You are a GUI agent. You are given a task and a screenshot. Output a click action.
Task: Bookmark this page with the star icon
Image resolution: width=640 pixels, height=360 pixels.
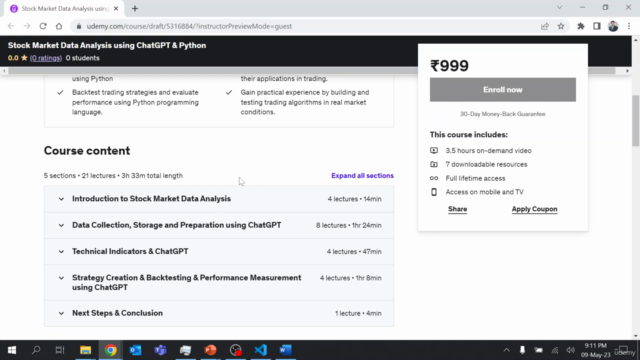coord(561,26)
